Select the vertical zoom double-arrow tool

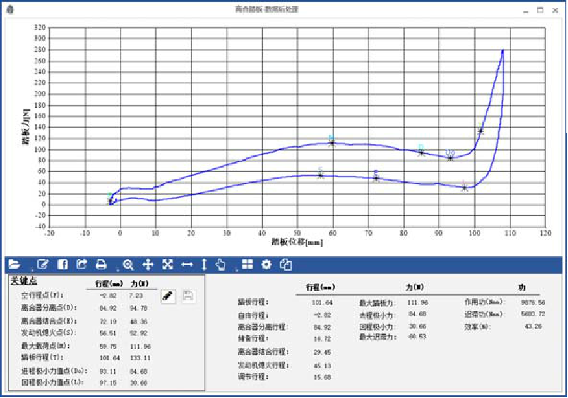point(204,265)
